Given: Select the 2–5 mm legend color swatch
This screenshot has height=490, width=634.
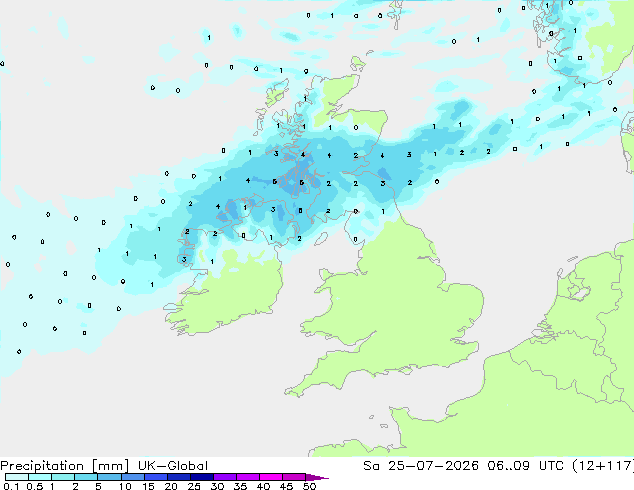Looking at the screenshot, I should [x=86, y=477].
